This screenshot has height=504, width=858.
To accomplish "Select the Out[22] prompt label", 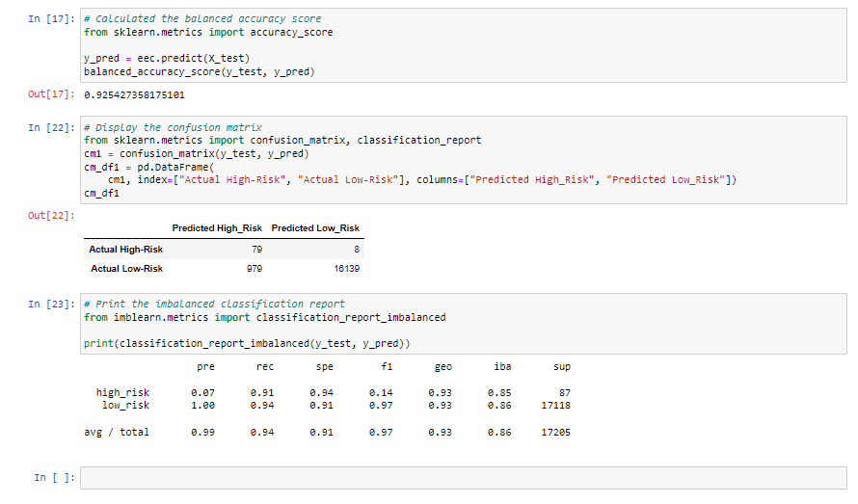I will (x=51, y=215).
